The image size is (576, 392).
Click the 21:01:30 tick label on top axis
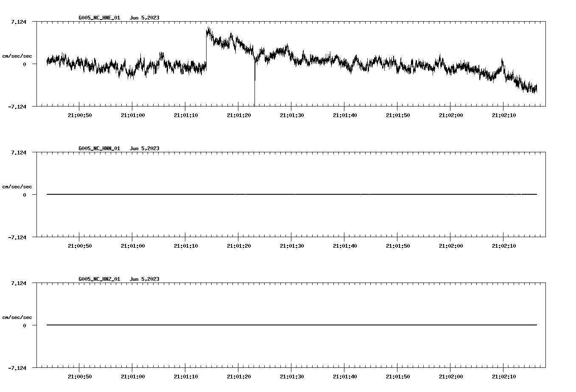[291, 114]
